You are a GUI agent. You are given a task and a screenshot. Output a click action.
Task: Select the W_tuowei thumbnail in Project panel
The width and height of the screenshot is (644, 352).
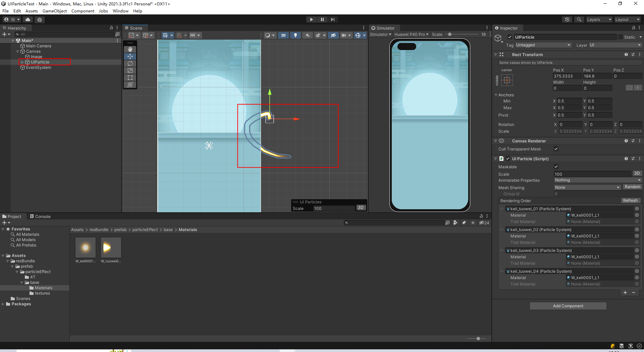110,247
